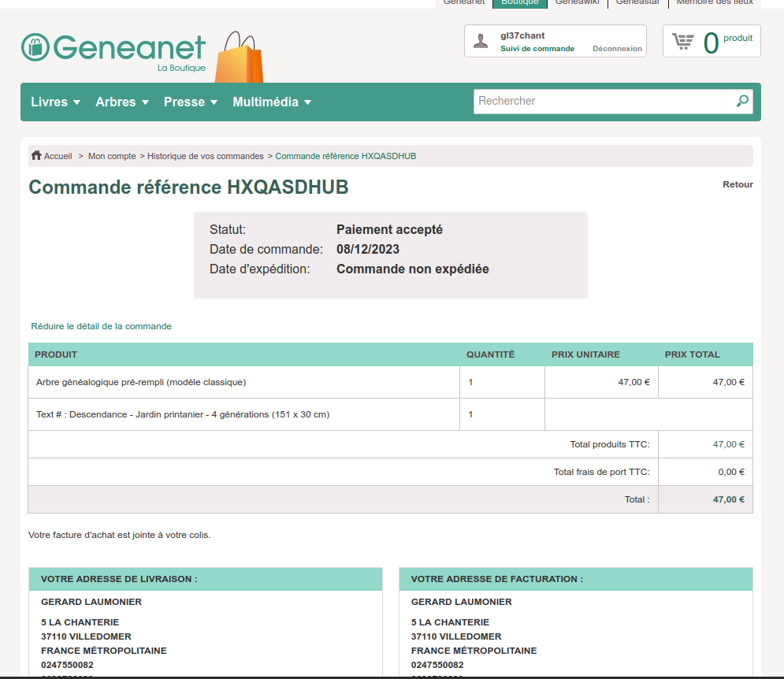The height and width of the screenshot is (679, 784).
Task: Open the Mémoire des lieux tab
Action: pos(715,3)
